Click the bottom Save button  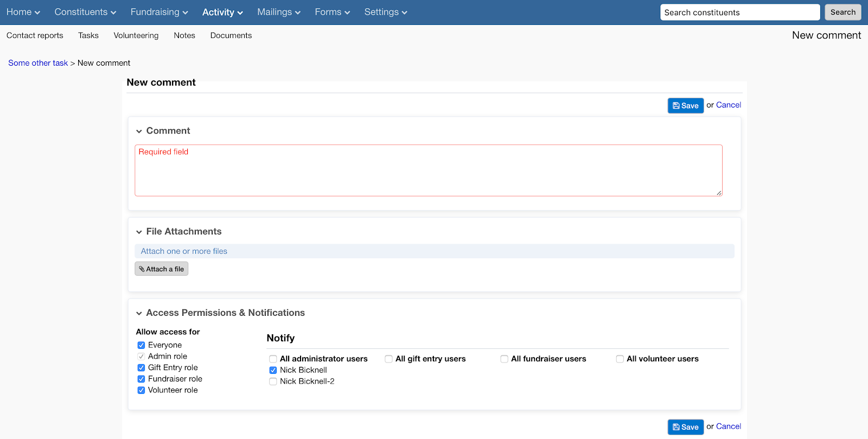click(685, 427)
